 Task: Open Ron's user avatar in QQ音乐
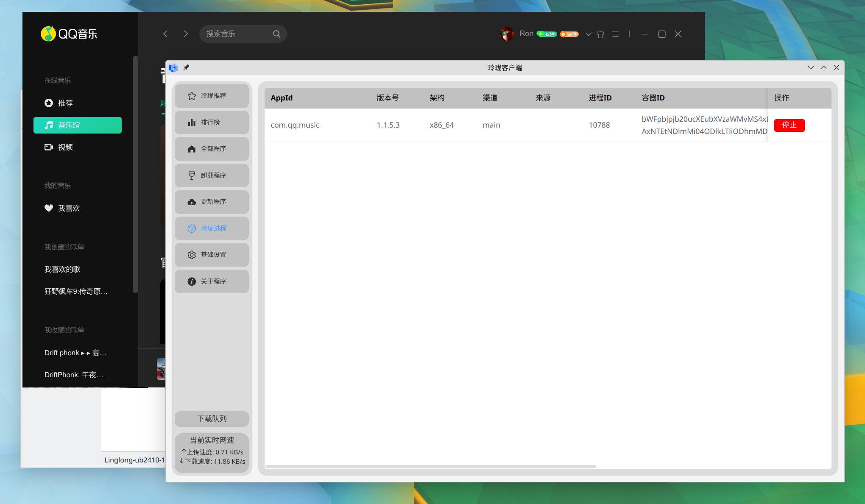click(506, 34)
